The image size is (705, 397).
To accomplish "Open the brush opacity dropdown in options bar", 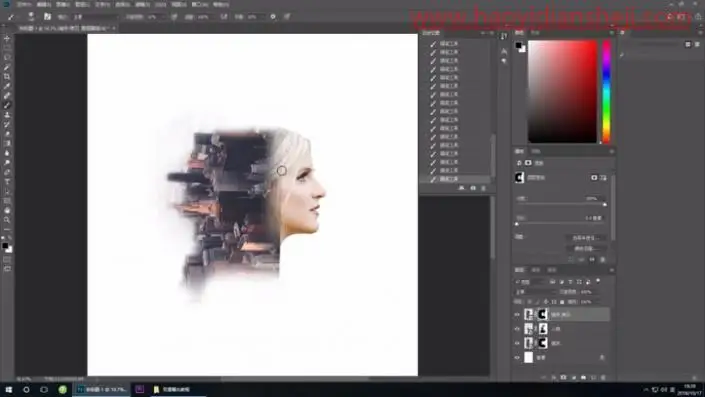I will (x=156, y=17).
